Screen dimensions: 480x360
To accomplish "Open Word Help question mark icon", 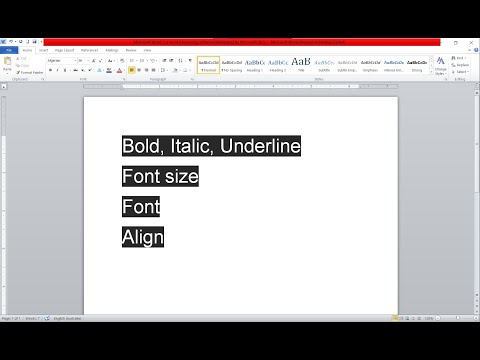I will pos(476,50).
